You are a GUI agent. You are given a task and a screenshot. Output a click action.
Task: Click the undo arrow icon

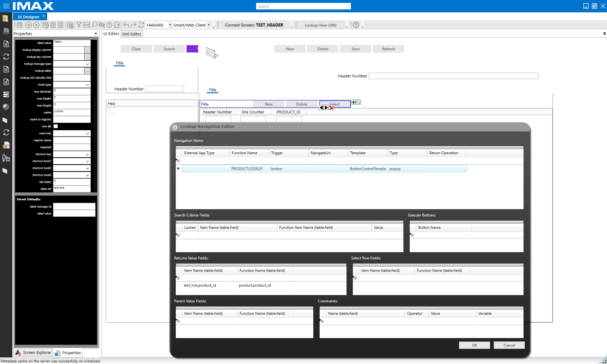(x=126, y=25)
